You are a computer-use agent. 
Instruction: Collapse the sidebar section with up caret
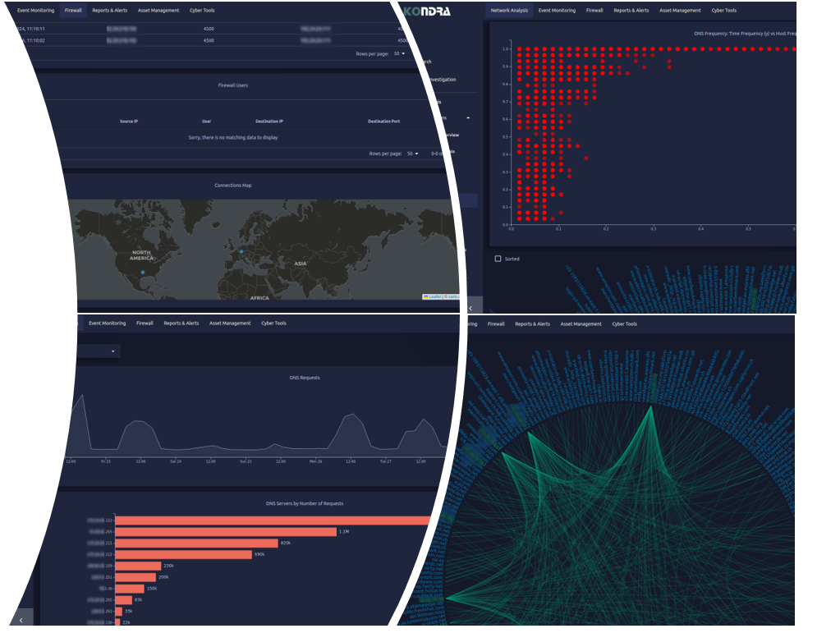(468, 118)
